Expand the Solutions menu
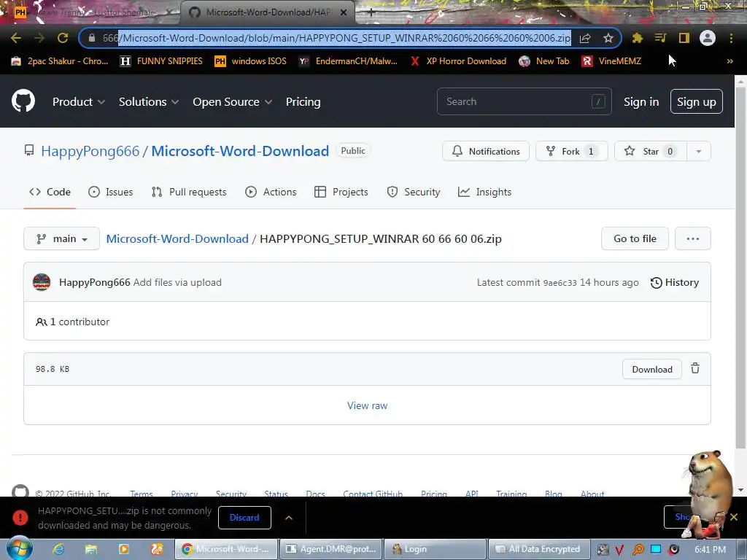Screen dimensions: 747x560 pyautogui.click(x=149, y=102)
